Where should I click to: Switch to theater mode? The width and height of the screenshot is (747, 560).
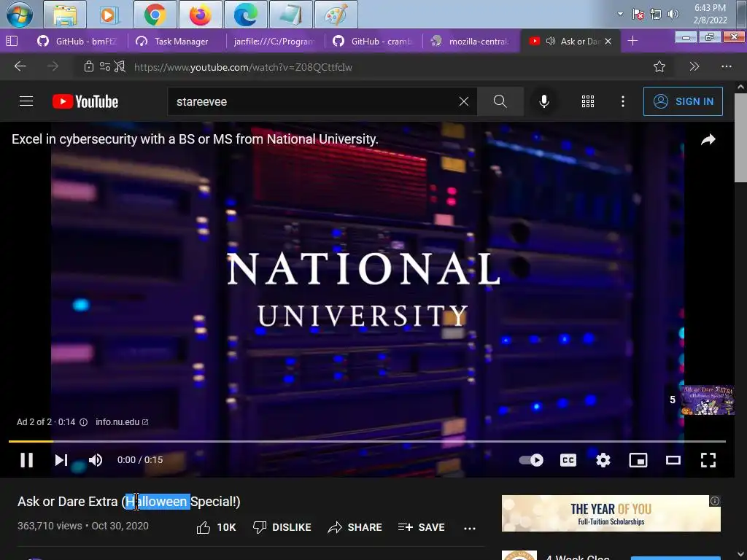[673, 460]
